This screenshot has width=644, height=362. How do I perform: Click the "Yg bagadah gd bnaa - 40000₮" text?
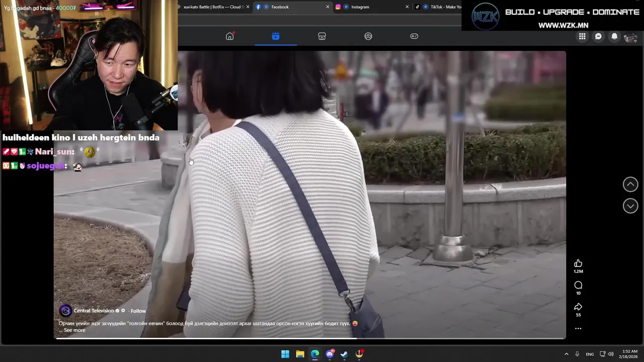point(40,8)
